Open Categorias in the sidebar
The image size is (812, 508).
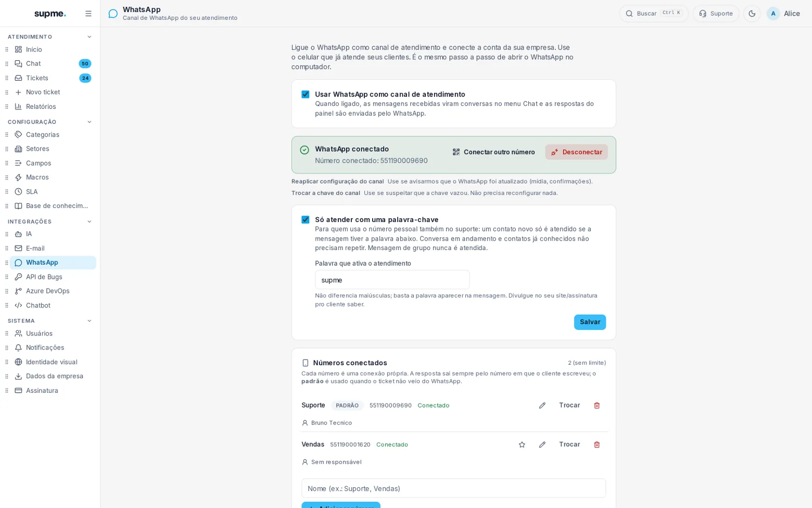tap(53, 134)
